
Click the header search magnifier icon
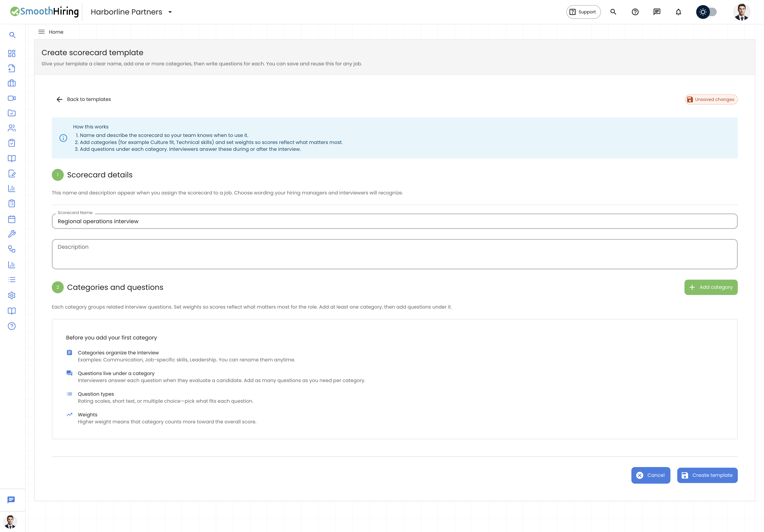click(613, 12)
